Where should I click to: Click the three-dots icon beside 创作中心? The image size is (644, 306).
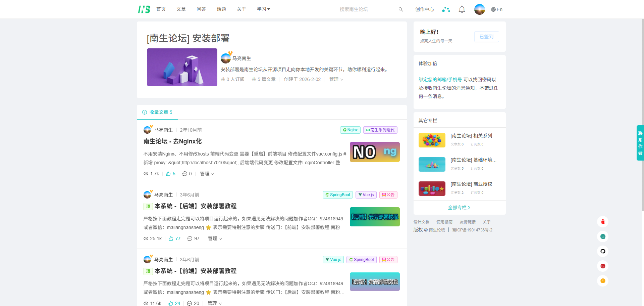[x=446, y=9]
